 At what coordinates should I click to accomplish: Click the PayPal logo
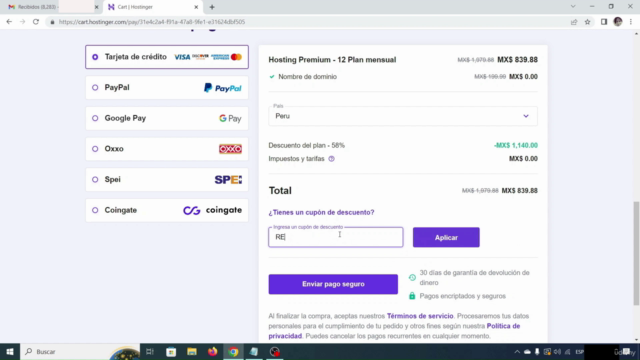tap(222, 88)
